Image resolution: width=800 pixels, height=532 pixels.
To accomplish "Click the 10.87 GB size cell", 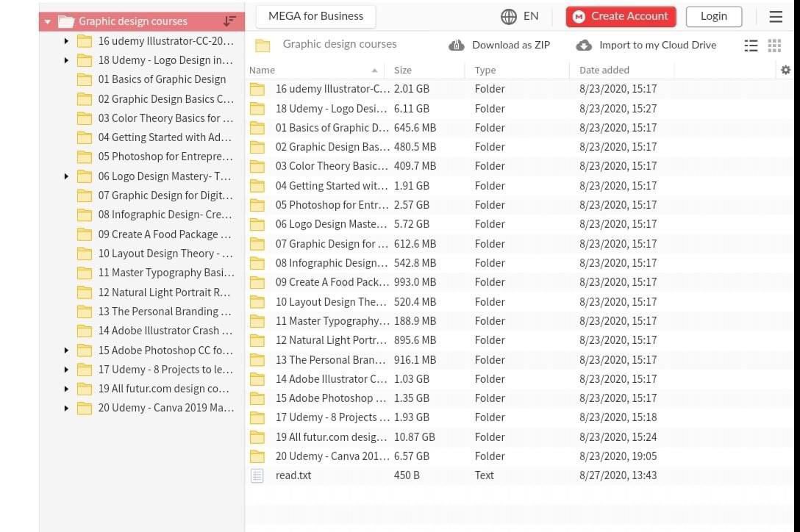I will click(414, 437).
